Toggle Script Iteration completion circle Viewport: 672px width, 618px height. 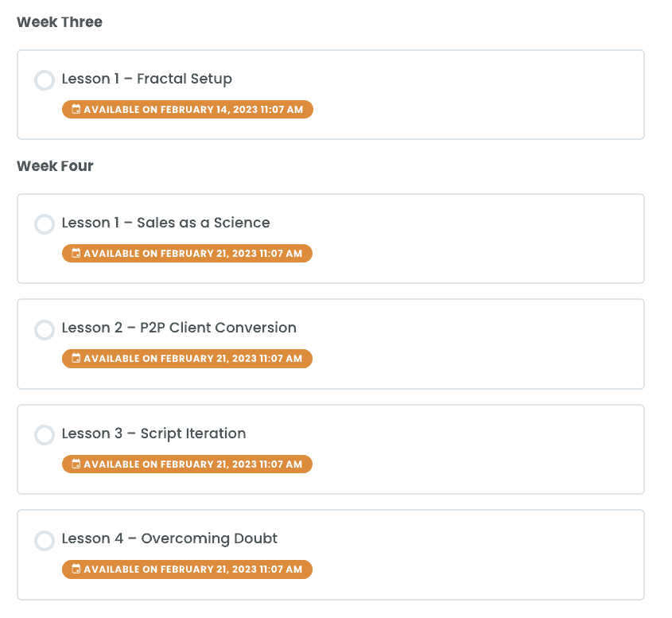(x=45, y=435)
